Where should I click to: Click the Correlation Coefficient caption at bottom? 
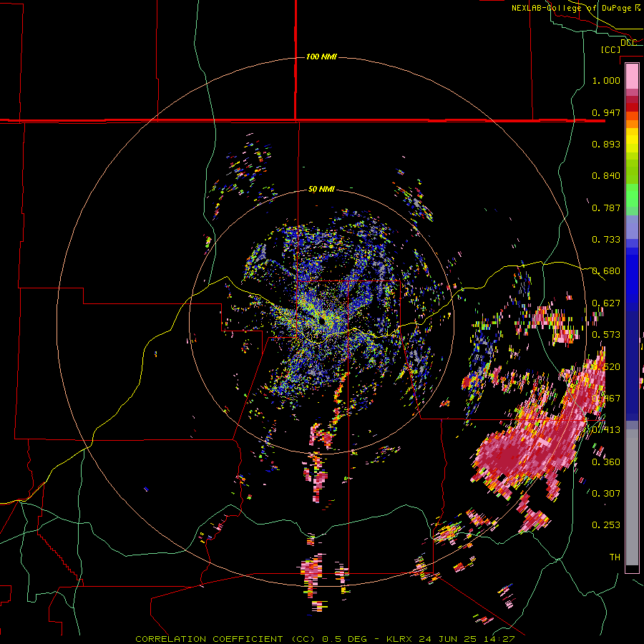[324, 639]
